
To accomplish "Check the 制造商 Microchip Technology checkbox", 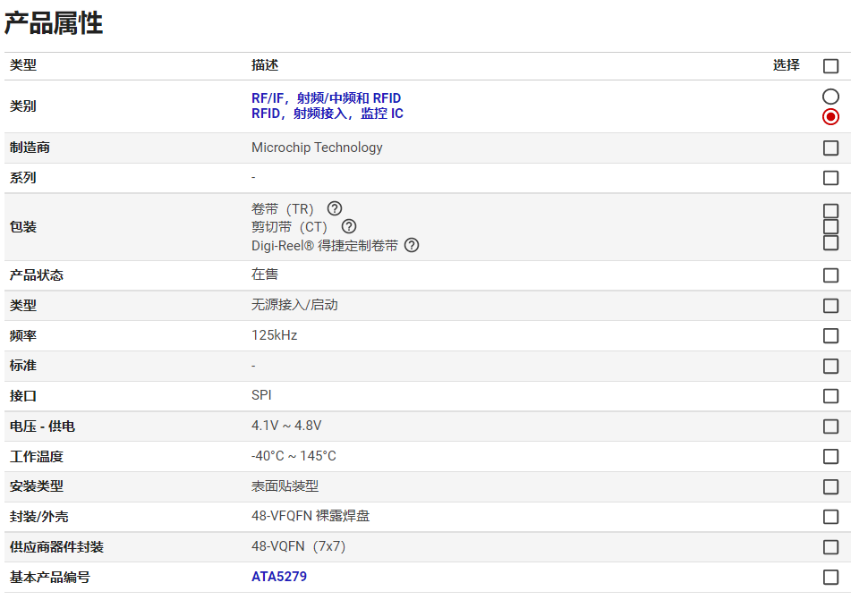I will pyautogui.click(x=830, y=148).
